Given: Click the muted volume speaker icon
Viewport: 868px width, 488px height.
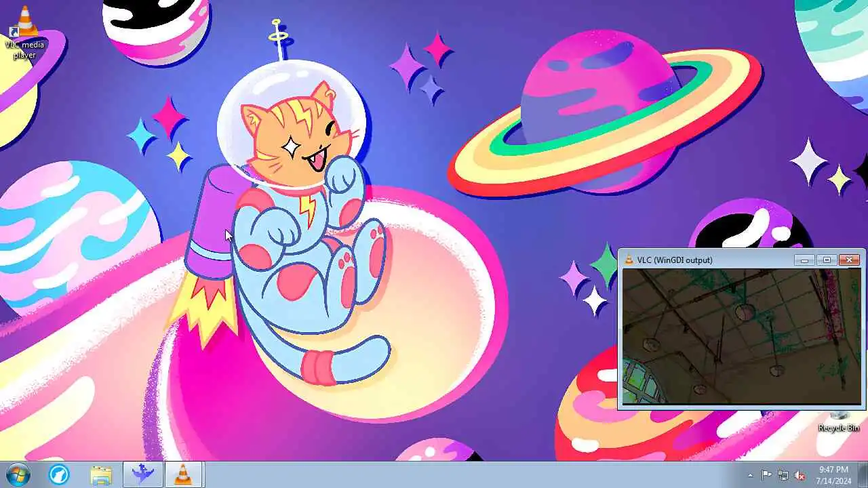Looking at the screenshot, I should coord(800,475).
